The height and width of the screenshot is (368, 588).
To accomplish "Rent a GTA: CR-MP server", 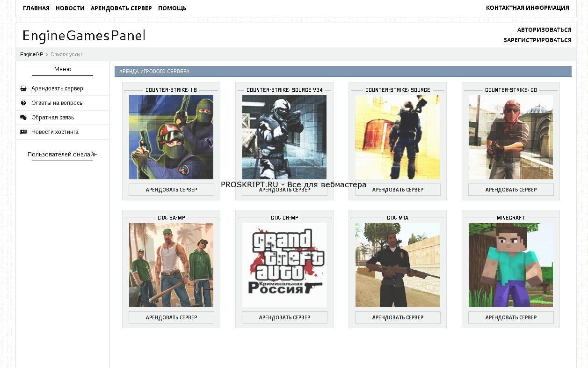I will 284,317.
